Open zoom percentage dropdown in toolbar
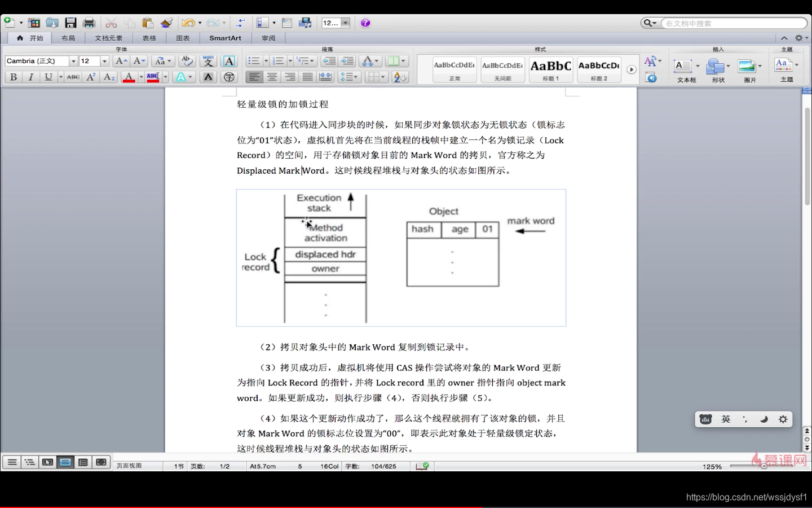Screen dimensions: 812x508 click(x=345, y=23)
